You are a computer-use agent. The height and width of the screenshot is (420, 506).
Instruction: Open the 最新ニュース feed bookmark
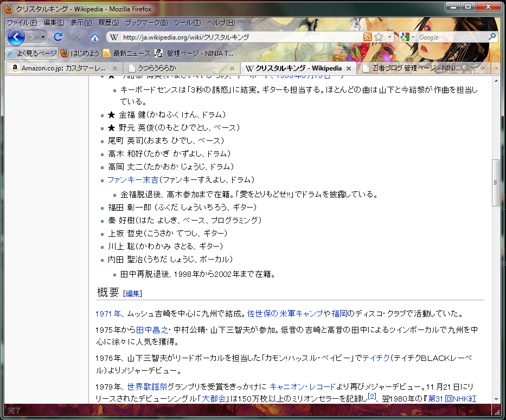pos(127,53)
